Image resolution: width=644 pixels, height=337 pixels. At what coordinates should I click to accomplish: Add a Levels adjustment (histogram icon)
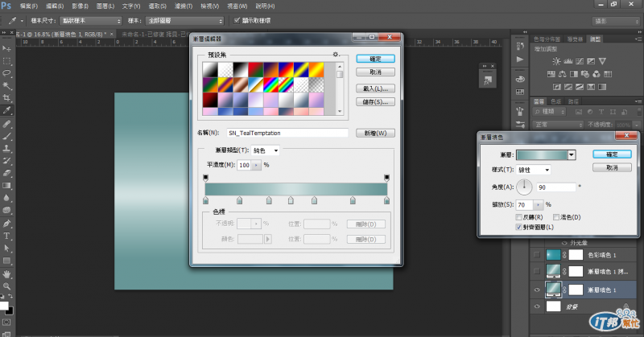coord(568,61)
